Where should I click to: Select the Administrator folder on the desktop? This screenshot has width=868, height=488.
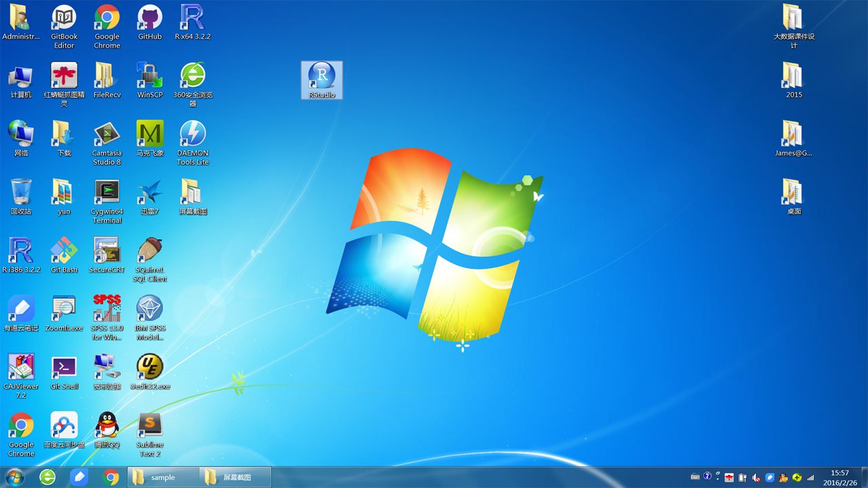click(21, 22)
